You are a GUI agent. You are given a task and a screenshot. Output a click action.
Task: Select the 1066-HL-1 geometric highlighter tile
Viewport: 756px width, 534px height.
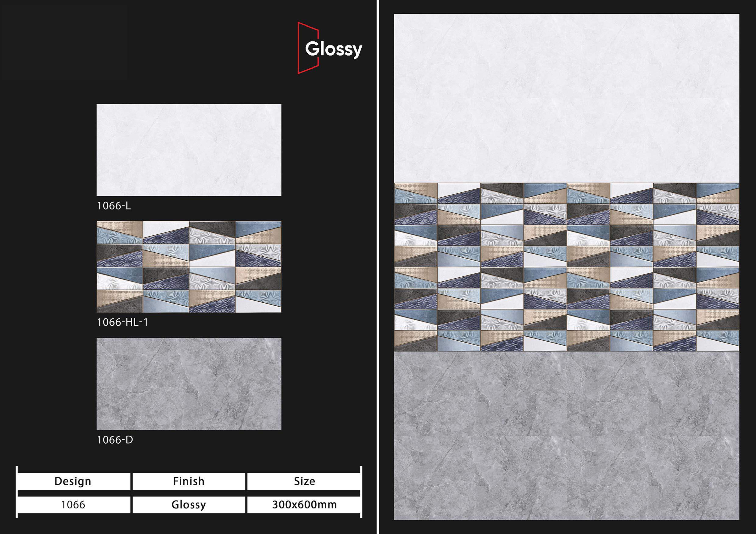(x=189, y=267)
